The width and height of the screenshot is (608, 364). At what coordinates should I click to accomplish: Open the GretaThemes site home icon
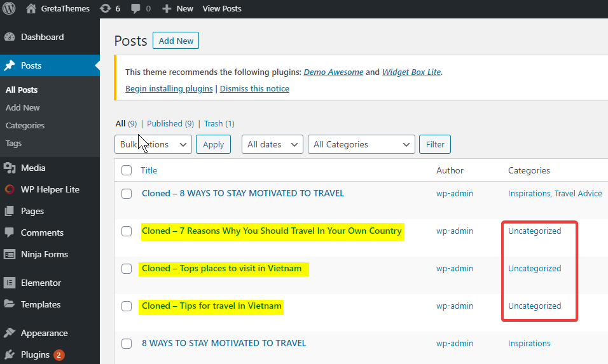coord(31,9)
